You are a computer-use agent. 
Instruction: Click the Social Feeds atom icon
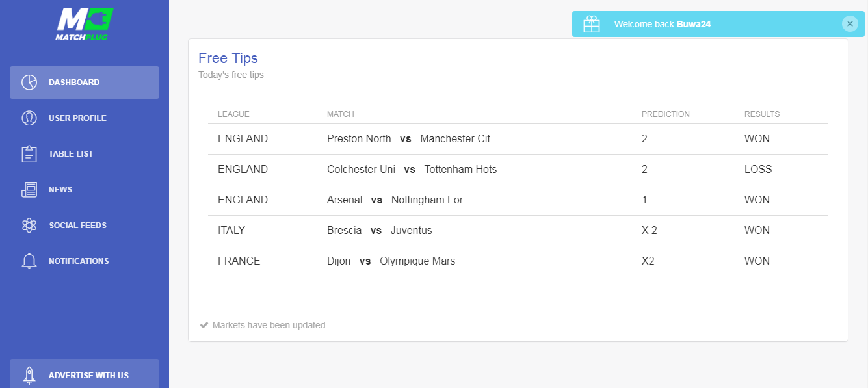point(29,226)
